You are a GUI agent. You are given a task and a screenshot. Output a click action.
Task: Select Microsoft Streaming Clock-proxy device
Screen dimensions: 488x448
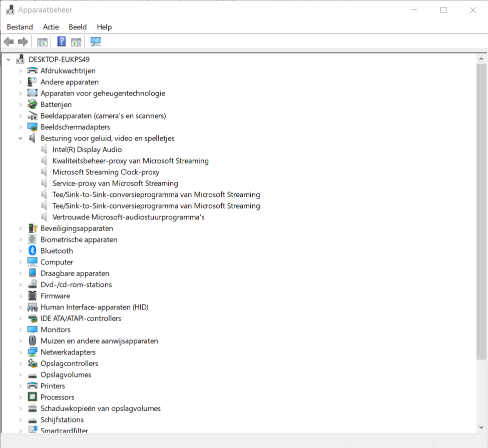(x=106, y=172)
